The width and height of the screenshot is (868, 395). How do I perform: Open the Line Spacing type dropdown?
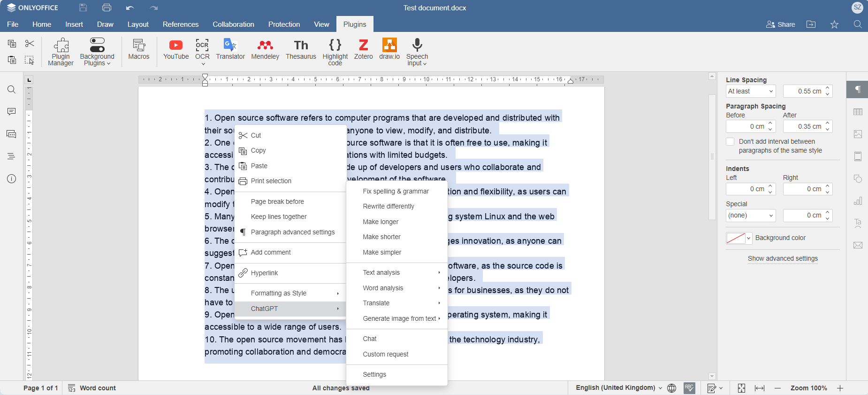751,91
